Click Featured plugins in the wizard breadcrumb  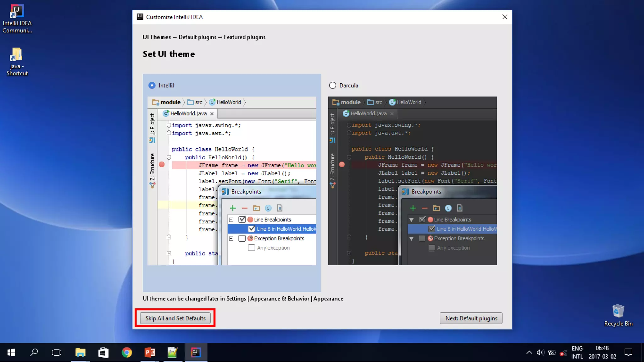244,37
